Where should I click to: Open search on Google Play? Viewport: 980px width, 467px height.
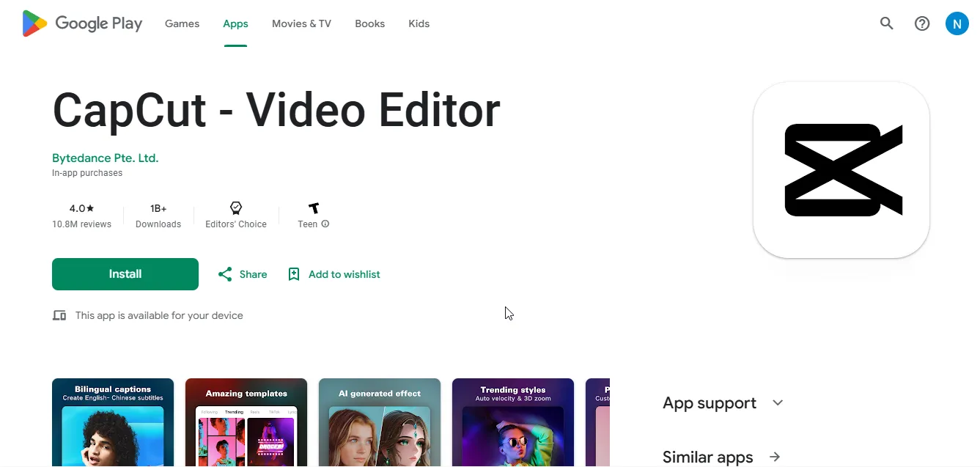(886, 23)
